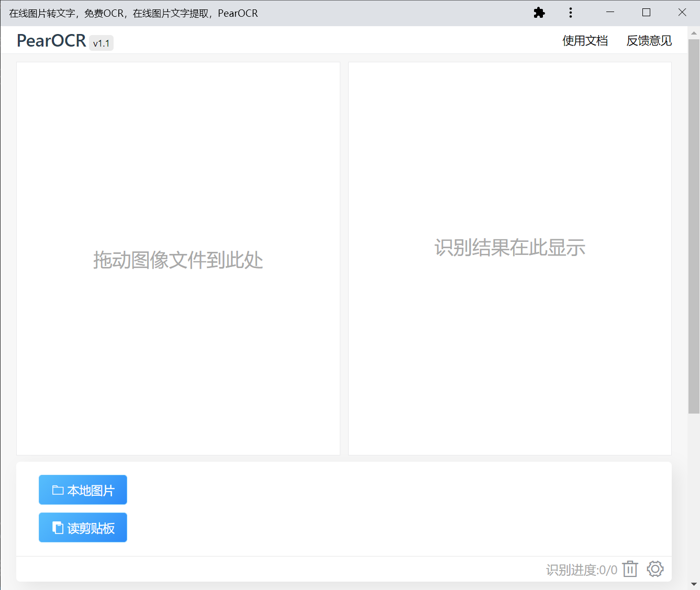Click the v1.1 version badge
The width and height of the screenshot is (700, 590).
click(102, 43)
